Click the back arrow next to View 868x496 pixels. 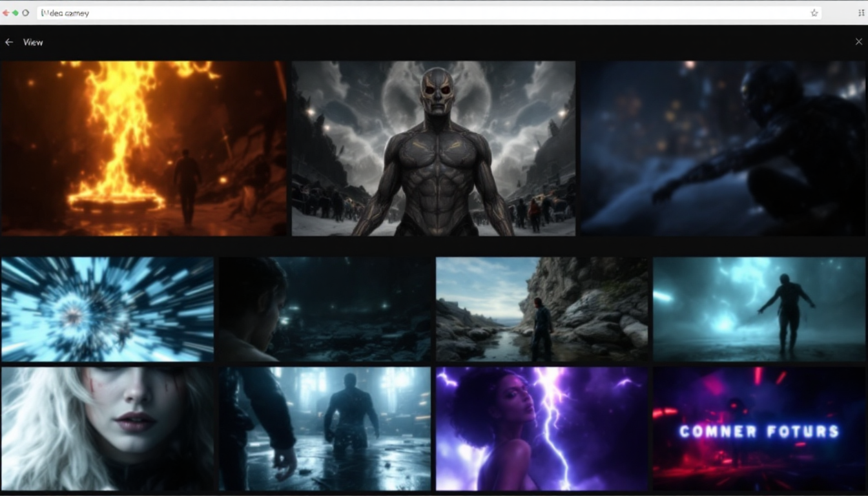[x=9, y=42]
